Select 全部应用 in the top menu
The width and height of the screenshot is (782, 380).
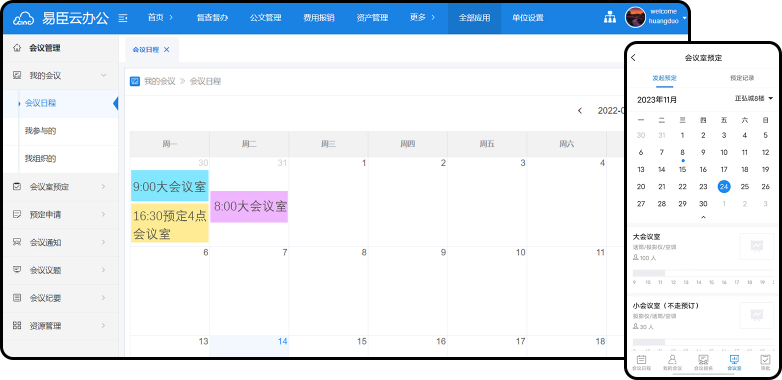474,18
